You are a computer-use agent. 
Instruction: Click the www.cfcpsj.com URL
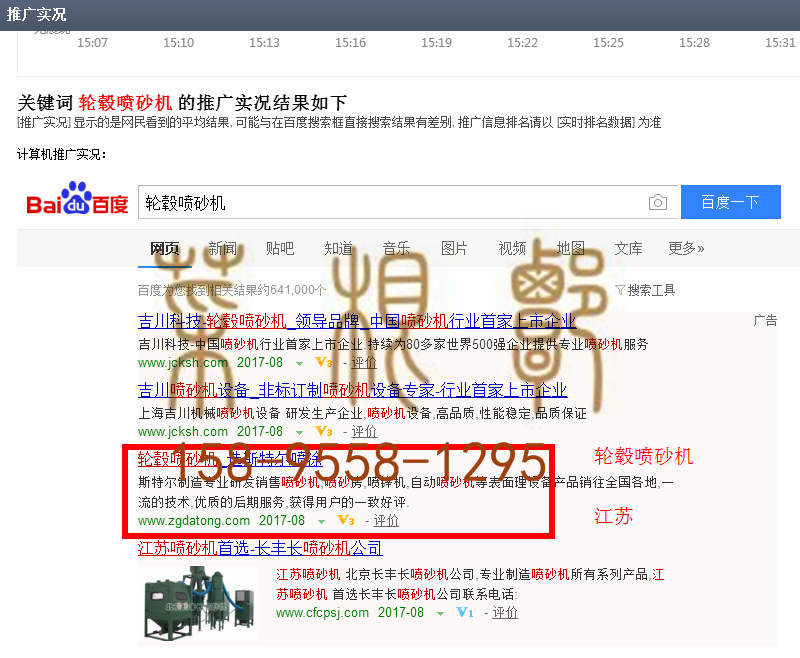pyautogui.click(x=322, y=613)
